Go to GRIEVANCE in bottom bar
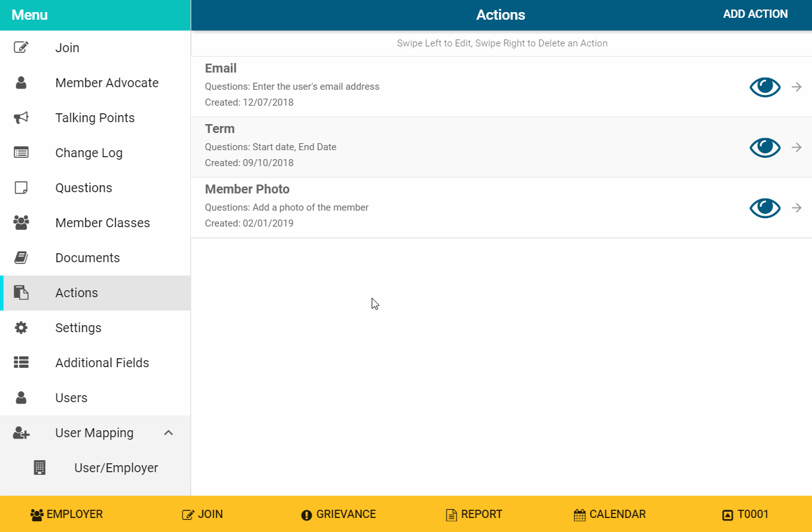This screenshot has height=532, width=812. (339, 514)
